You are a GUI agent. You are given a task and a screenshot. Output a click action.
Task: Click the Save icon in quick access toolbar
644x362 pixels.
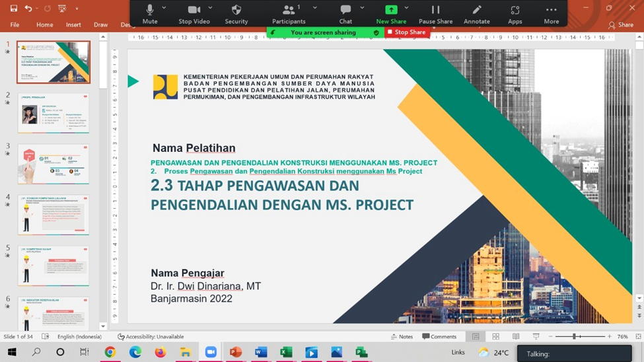coord(14,8)
